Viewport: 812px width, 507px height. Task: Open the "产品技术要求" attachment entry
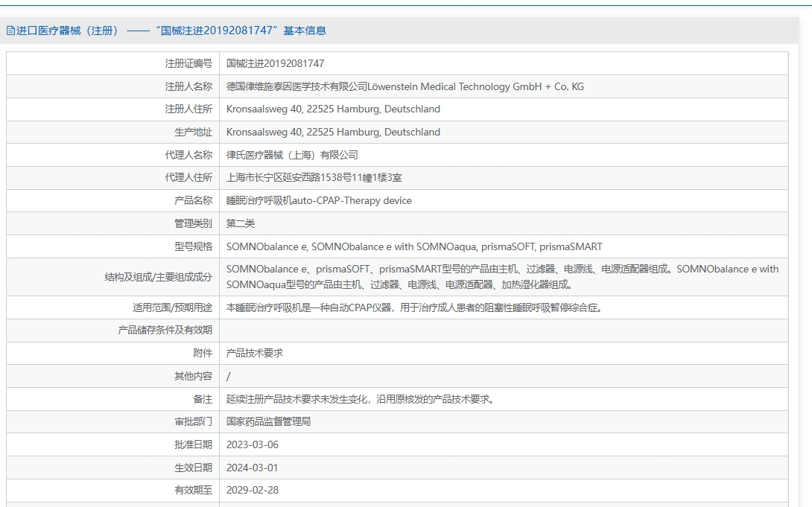point(255,353)
